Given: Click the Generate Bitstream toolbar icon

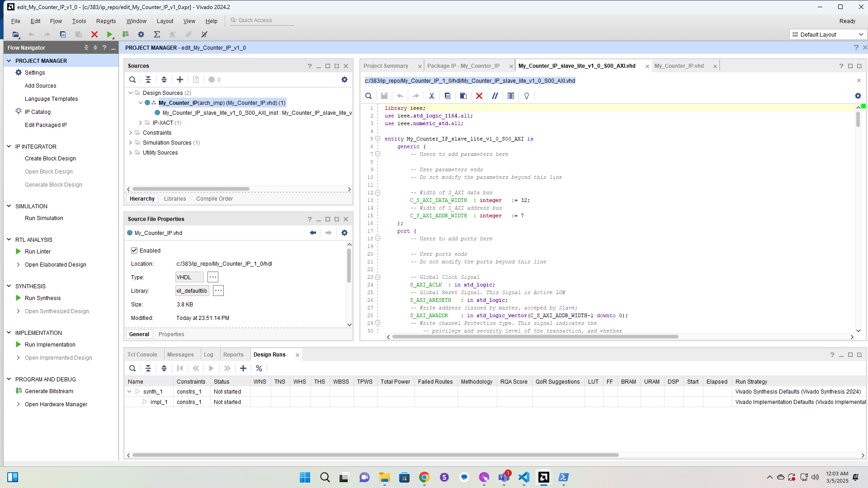Looking at the screenshot, I should [126, 34].
